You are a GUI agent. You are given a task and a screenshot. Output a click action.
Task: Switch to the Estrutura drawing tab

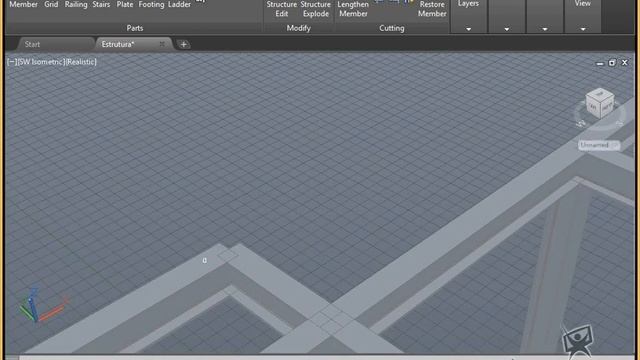pyautogui.click(x=118, y=44)
